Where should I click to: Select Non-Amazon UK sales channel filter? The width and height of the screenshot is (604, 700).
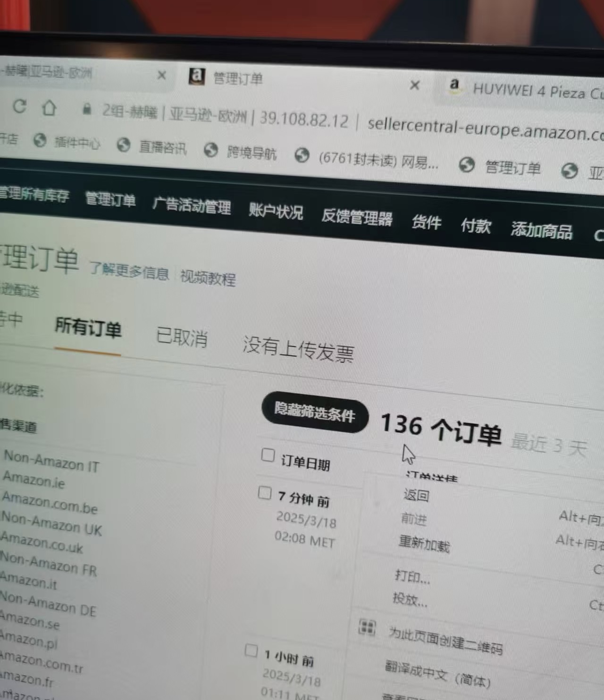click(x=52, y=523)
